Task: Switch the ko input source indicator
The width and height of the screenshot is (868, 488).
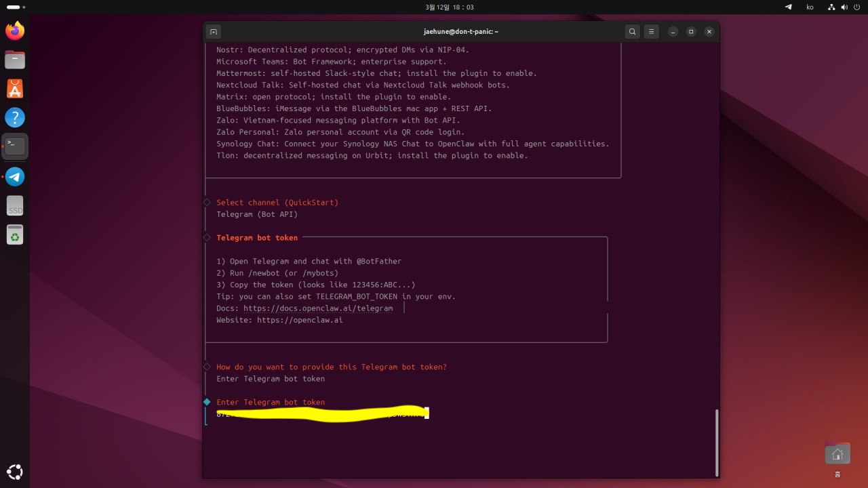Action: [x=810, y=7]
